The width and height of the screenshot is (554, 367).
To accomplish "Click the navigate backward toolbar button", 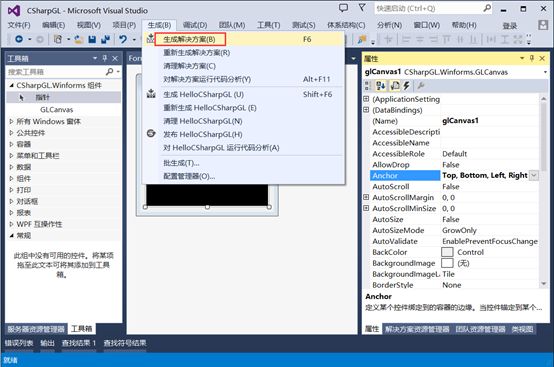I will (19, 39).
